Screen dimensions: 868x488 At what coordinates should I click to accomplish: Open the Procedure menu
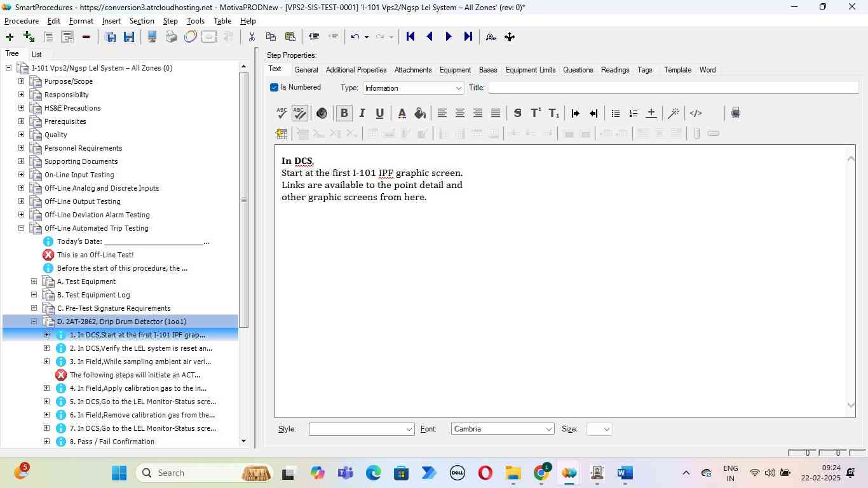[22, 21]
